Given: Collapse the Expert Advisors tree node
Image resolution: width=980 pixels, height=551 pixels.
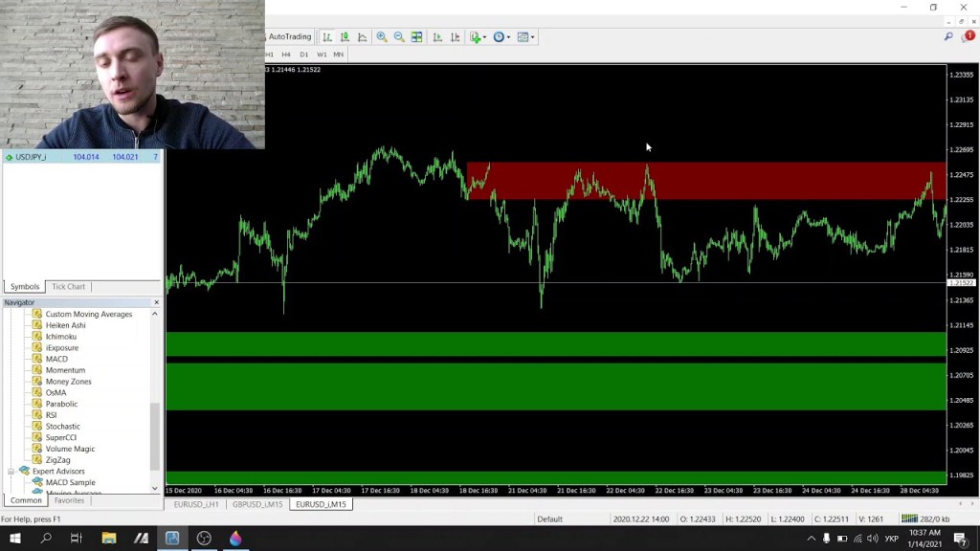Looking at the screenshot, I should (10, 471).
